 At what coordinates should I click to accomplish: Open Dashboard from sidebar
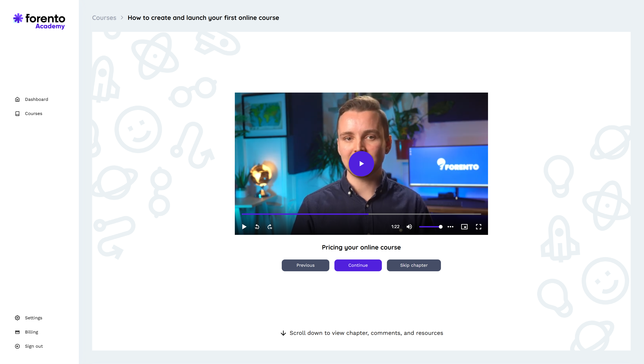click(x=36, y=99)
